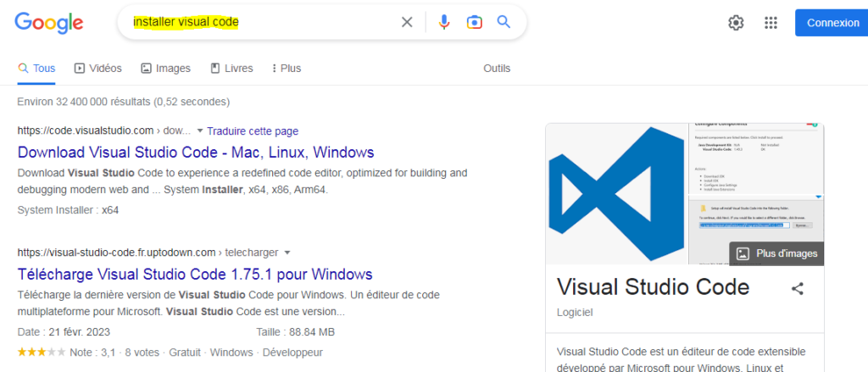Click the Logiciel subtitle in knowledge panel
The height and width of the screenshot is (372, 868).
coord(575,312)
